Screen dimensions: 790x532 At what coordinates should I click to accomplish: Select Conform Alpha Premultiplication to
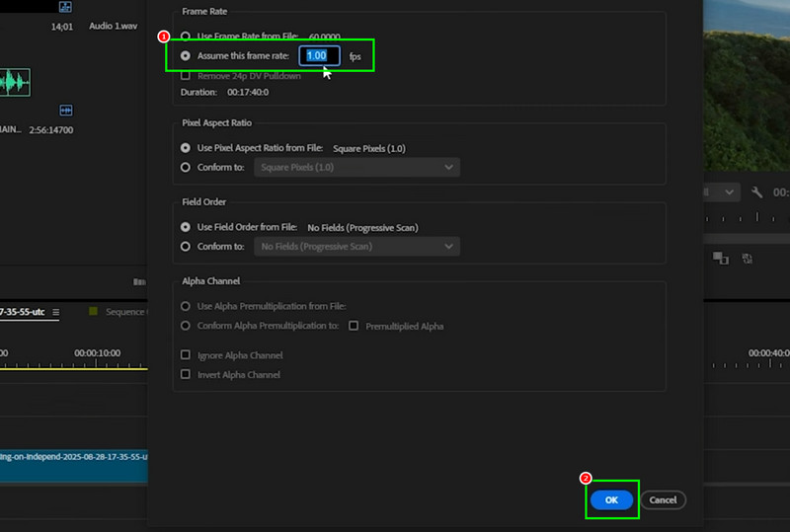186,326
